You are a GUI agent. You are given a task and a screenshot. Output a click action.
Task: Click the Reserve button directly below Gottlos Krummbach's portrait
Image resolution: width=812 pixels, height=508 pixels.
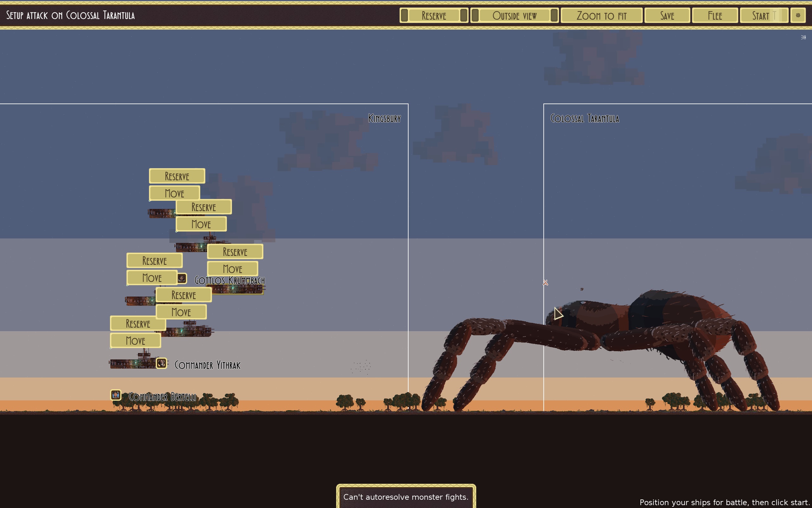point(184,295)
